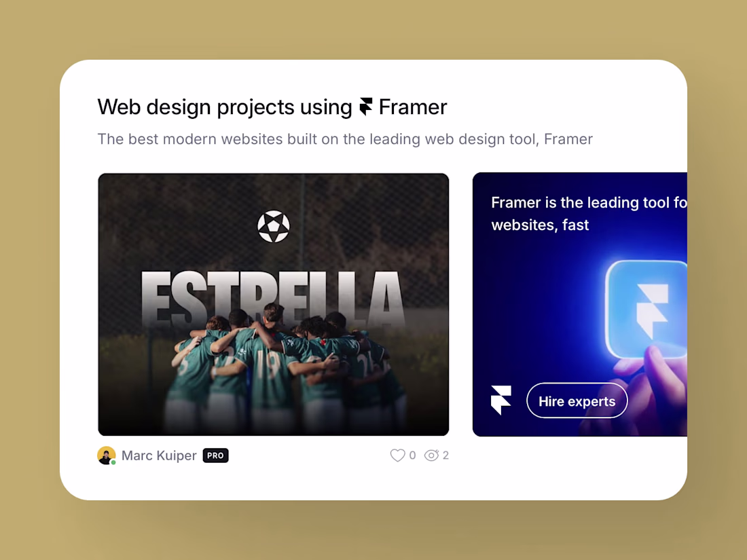Click the ESTRELLA title text in the shot

point(272,299)
